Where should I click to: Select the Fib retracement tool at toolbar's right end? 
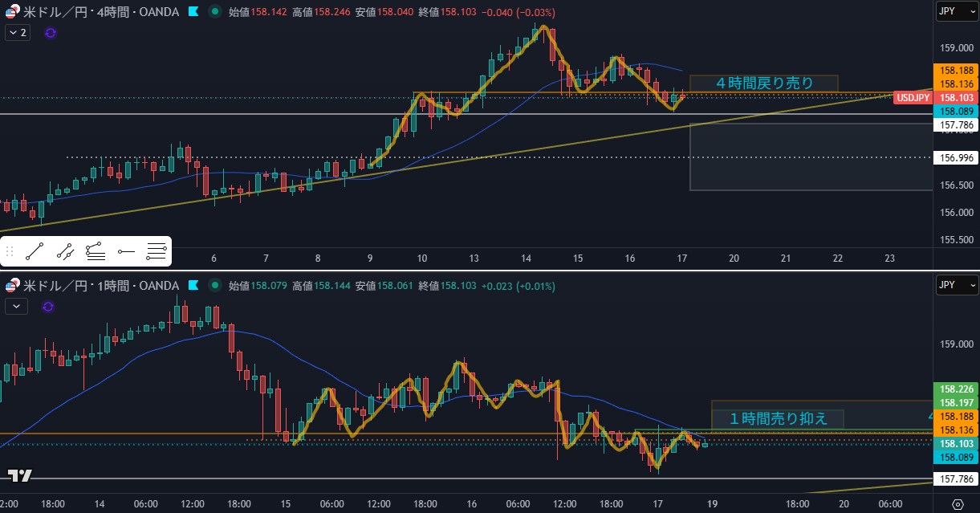[x=157, y=252]
